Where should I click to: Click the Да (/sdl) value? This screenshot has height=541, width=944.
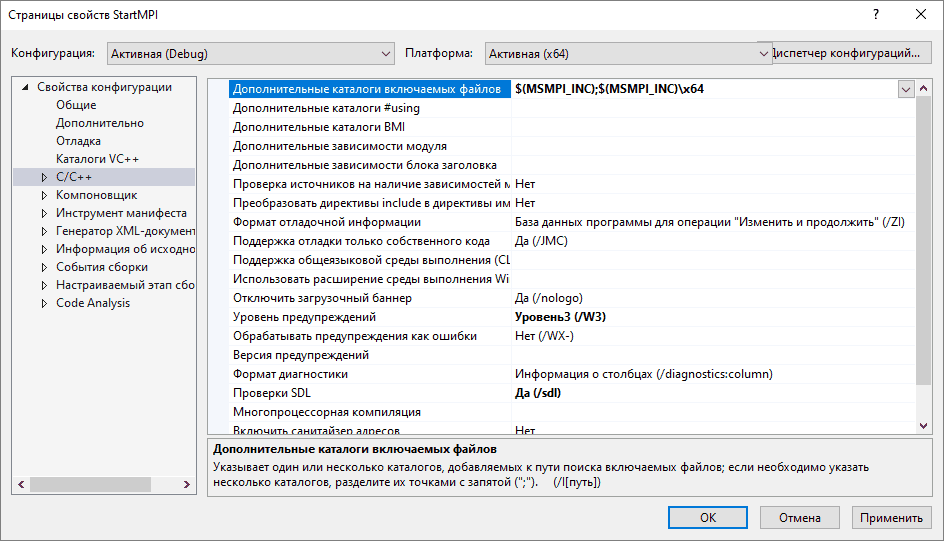coord(538,393)
